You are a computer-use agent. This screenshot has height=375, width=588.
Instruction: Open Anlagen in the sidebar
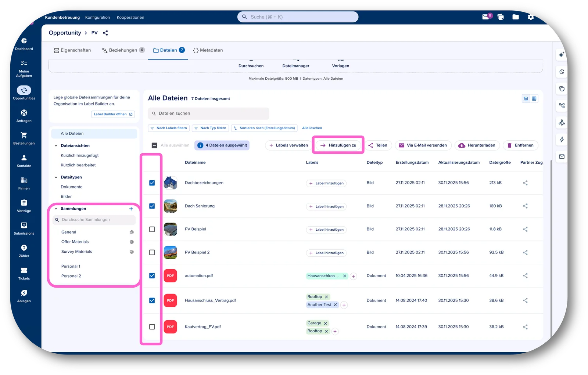pos(24,296)
